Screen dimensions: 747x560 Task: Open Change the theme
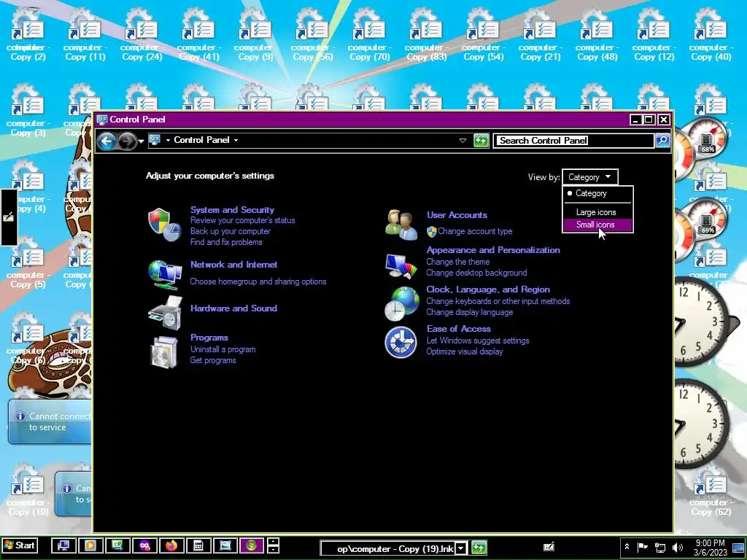(458, 262)
